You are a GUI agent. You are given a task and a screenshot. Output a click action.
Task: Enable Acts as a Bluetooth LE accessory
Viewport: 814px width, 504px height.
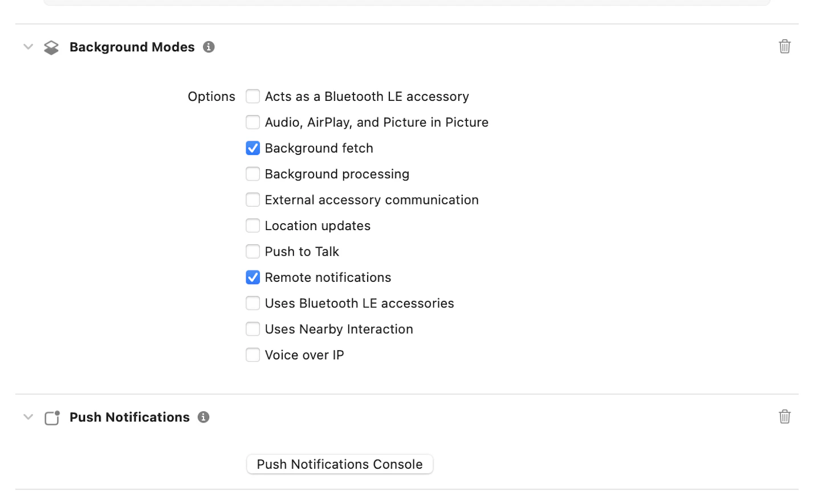253,97
